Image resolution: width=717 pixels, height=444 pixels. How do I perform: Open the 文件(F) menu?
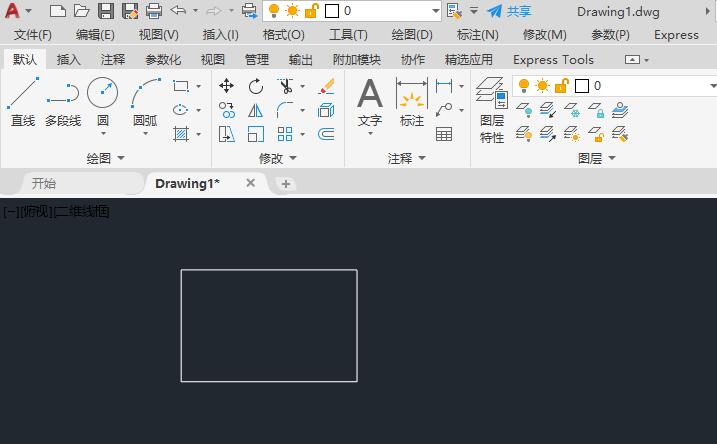(x=32, y=35)
